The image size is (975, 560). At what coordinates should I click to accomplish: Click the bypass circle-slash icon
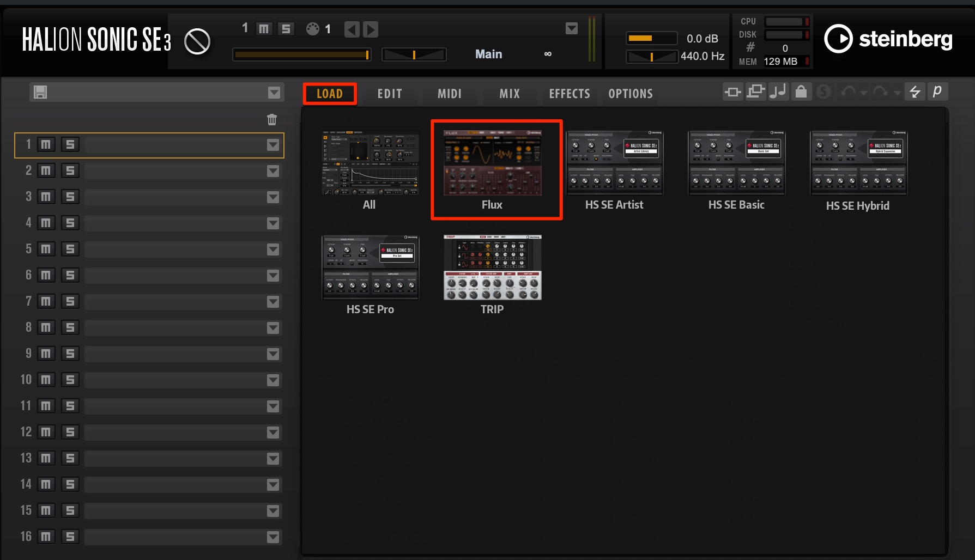coord(197,41)
